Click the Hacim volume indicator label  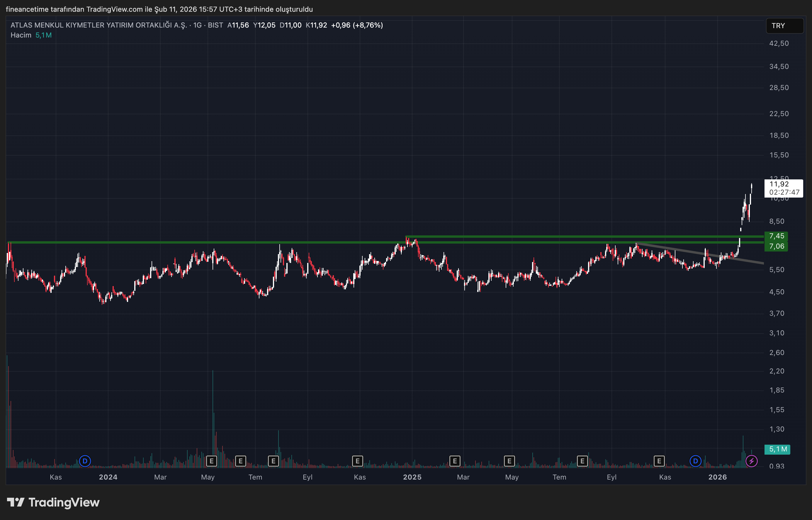tap(21, 35)
